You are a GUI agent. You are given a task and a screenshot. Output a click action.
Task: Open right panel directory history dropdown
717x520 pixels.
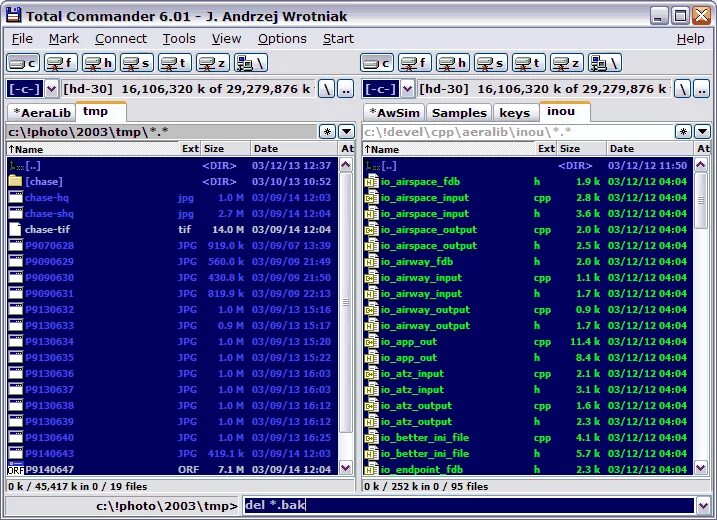(x=702, y=132)
